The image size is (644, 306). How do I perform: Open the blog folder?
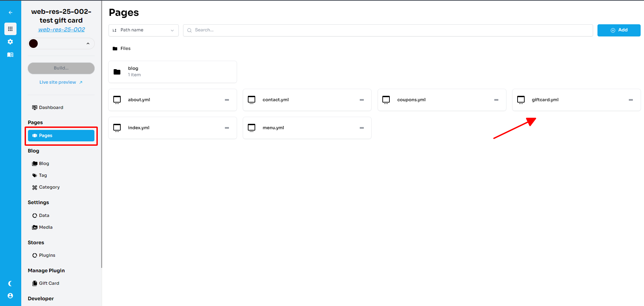[172, 72]
